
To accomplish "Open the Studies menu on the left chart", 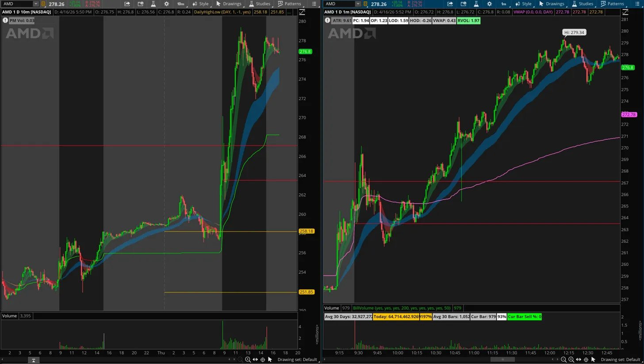I will coord(260,4).
